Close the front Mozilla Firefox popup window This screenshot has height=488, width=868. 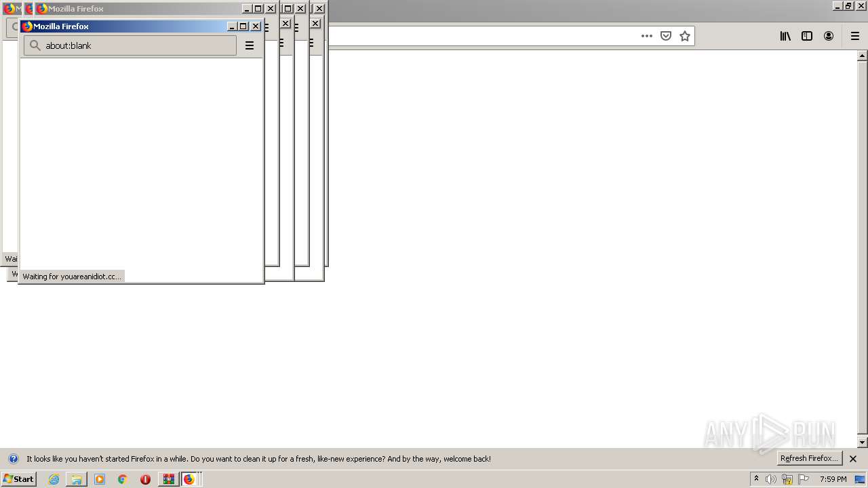pos(256,26)
